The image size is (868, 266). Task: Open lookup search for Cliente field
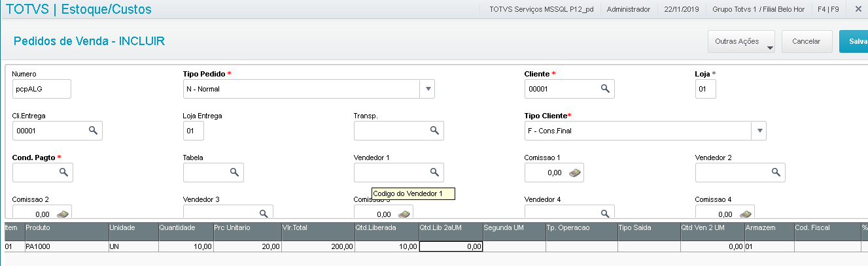pyautogui.click(x=605, y=88)
